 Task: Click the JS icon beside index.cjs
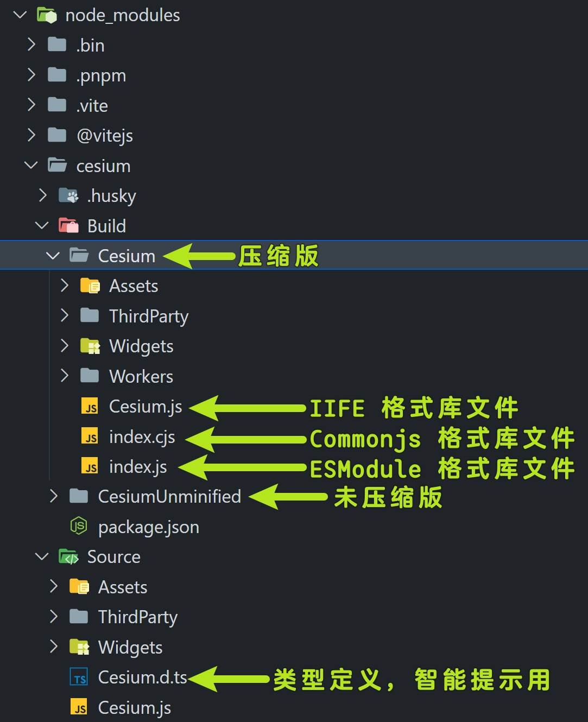click(x=90, y=436)
